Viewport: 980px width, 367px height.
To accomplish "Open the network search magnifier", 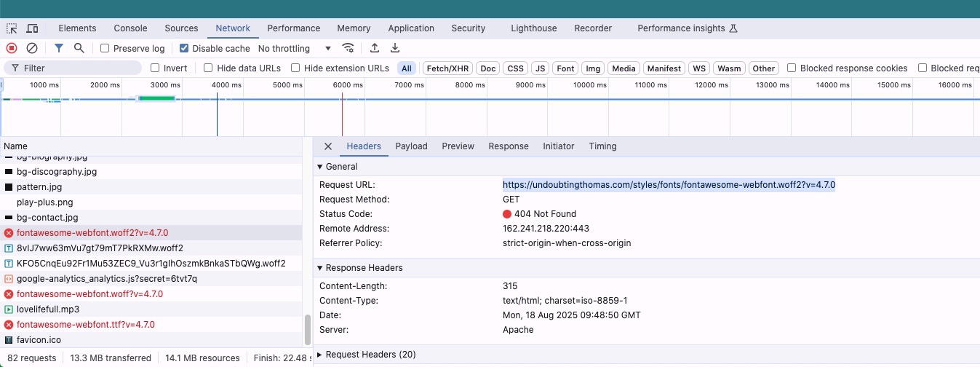I will [x=79, y=48].
